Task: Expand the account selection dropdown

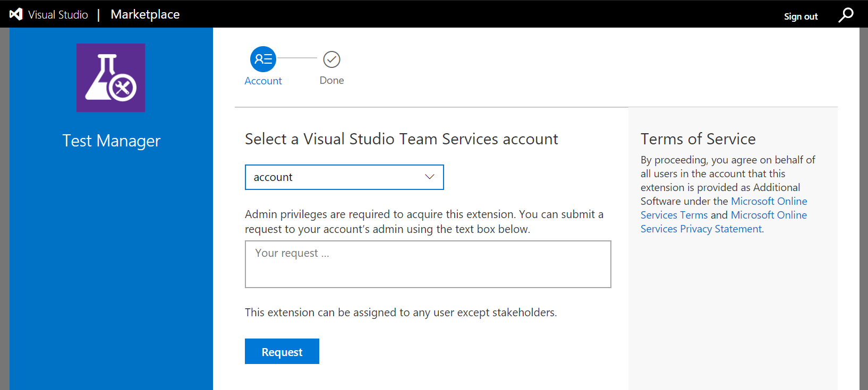Action: tap(344, 177)
